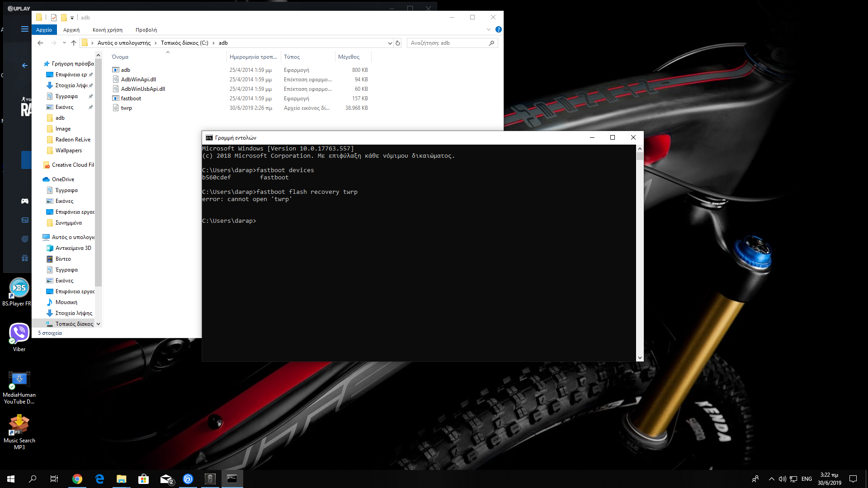Expand the address bar history dropdown
The image size is (868, 488).
[390, 43]
